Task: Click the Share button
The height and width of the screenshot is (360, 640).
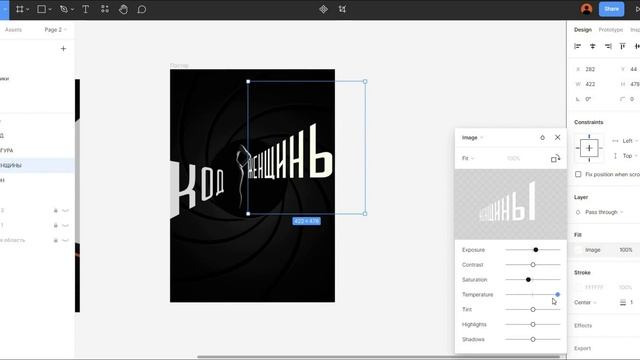Action: coord(611,9)
